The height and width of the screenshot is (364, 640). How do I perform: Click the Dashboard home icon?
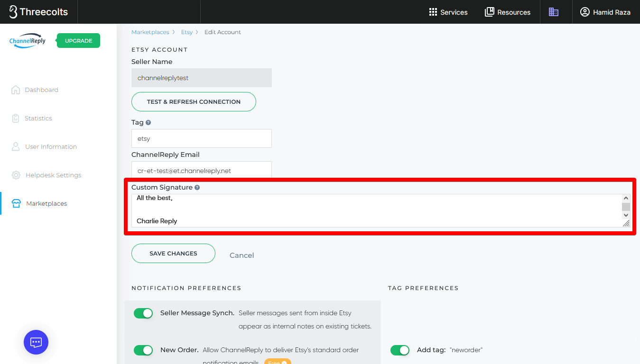click(x=16, y=90)
